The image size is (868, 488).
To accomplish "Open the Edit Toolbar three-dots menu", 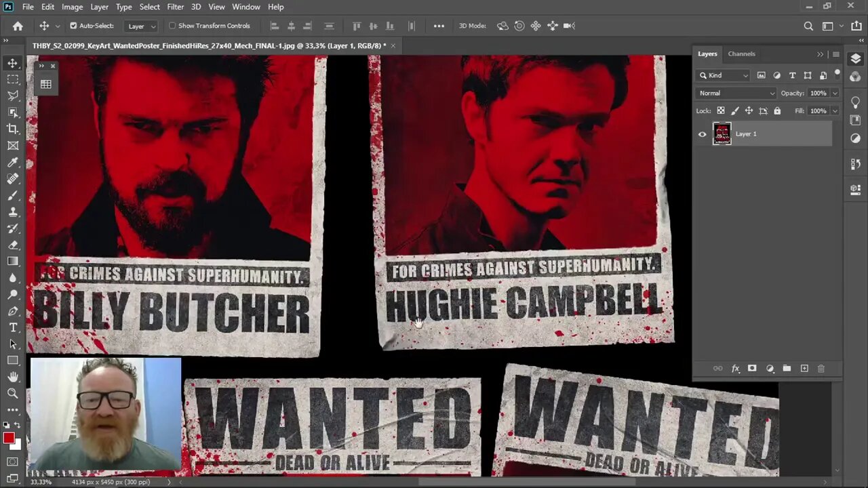I will click(x=13, y=409).
